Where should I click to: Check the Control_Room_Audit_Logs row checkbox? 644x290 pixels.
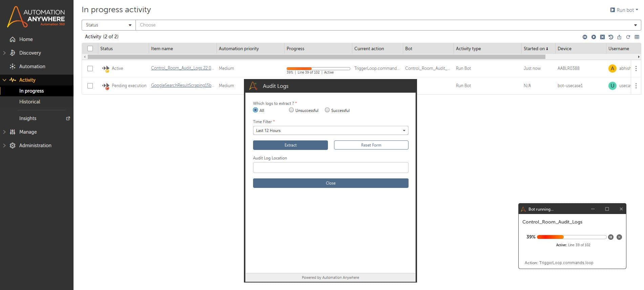pyautogui.click(x=90, y=69)
